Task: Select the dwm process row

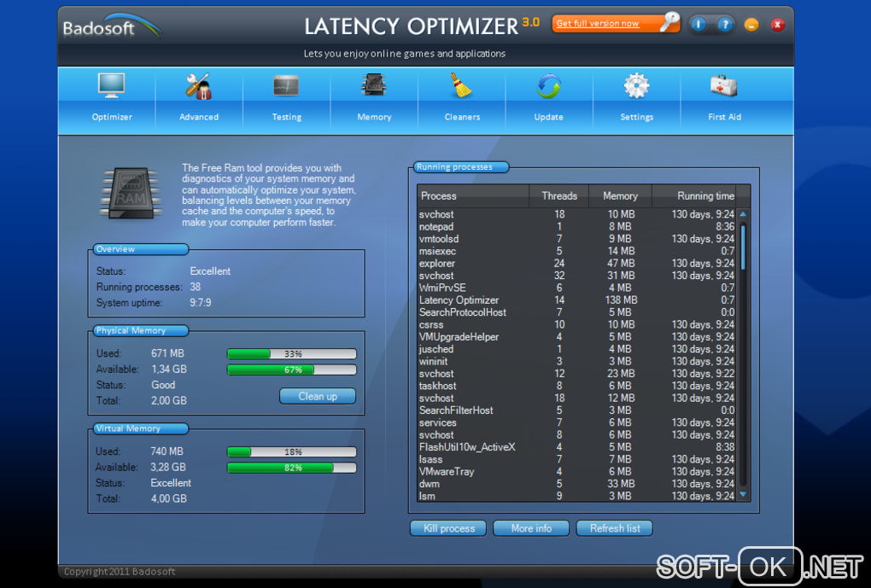Action: coord(576,484)
